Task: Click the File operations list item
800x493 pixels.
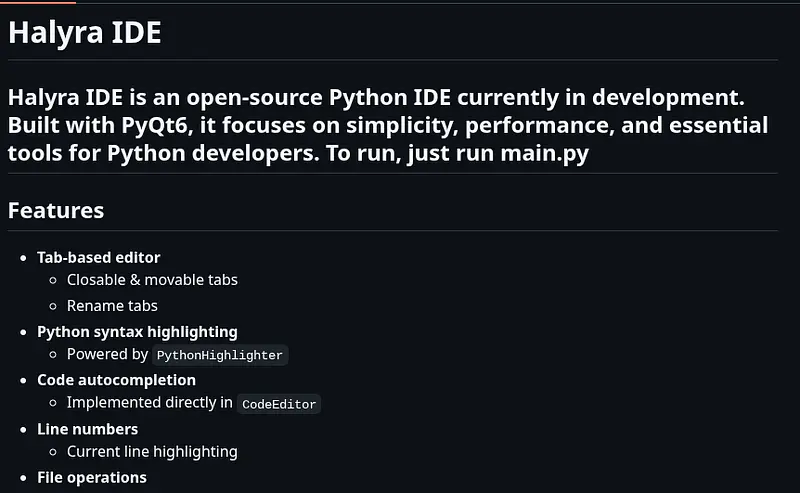Action: click(92, 477)
